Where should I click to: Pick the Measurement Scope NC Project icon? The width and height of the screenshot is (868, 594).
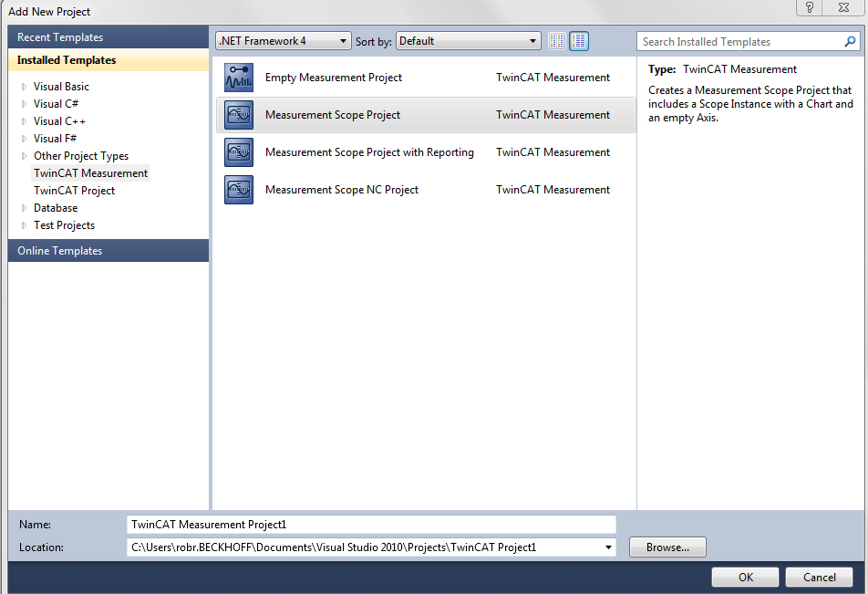click(239, 190)
